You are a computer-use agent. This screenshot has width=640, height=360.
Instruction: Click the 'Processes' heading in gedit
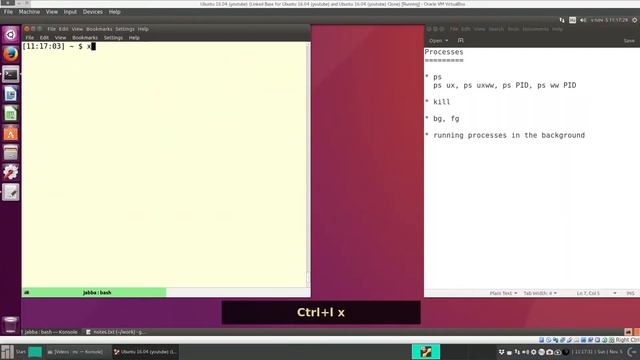pyautogui.click(x=444, y=52)
